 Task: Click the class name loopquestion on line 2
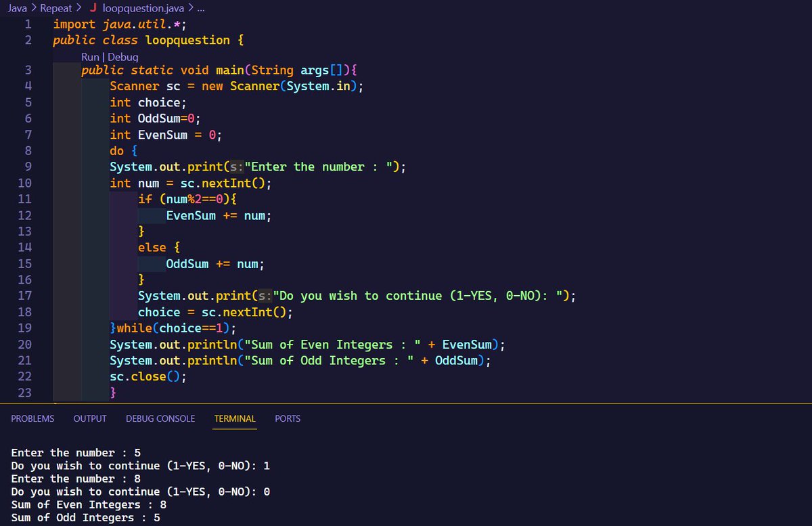pyautogui.click(x=187, y=41)
